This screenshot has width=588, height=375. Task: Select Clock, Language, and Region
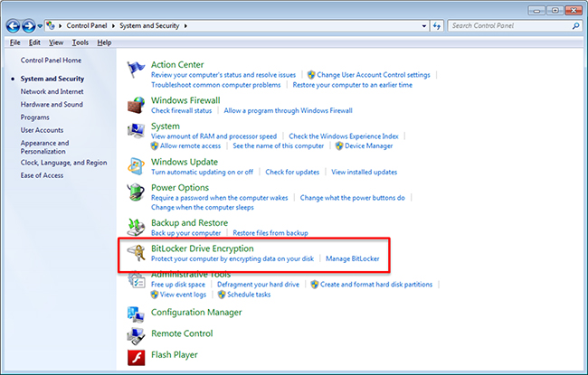click(x=63, y=163)
